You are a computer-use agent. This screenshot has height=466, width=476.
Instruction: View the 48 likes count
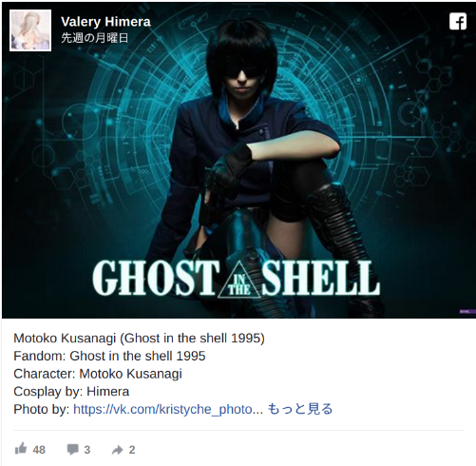pos(39,450)
